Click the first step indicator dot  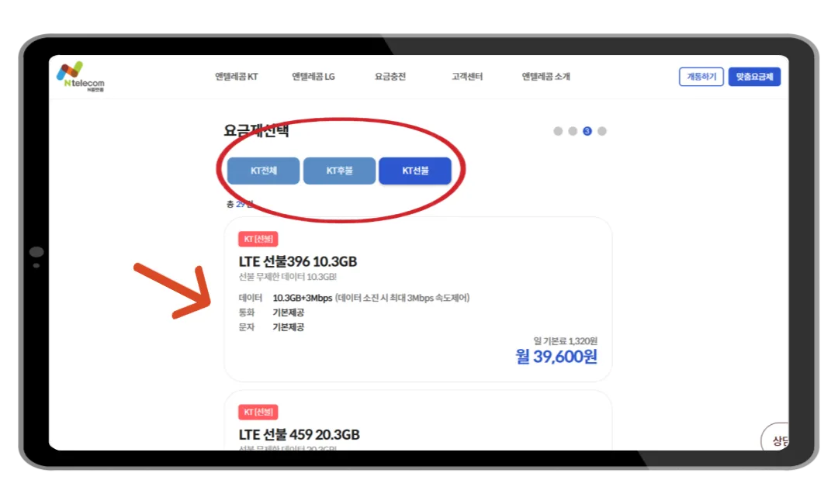(x=558, y=131)
